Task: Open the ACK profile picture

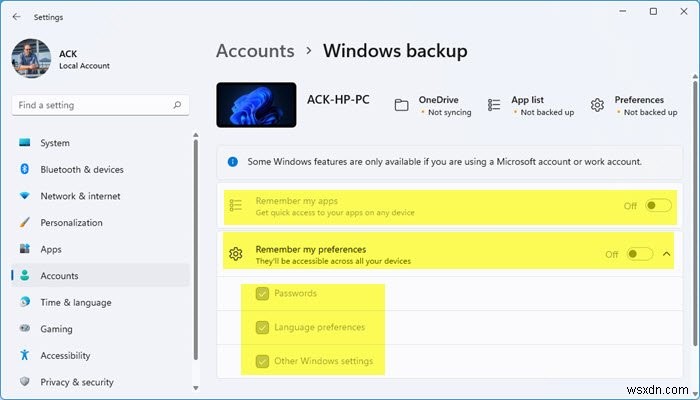Action: 31,58
